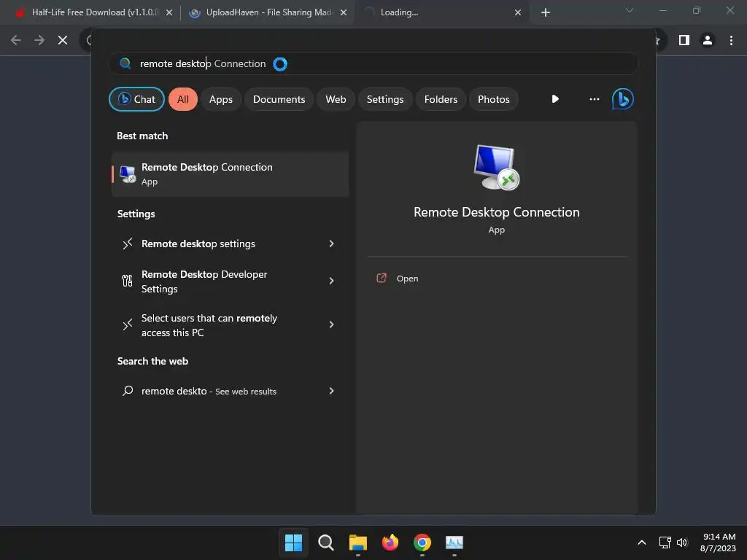747x560 pixels.
Task: Launch File Explorer from the taskbar
Action: (357, 542)
